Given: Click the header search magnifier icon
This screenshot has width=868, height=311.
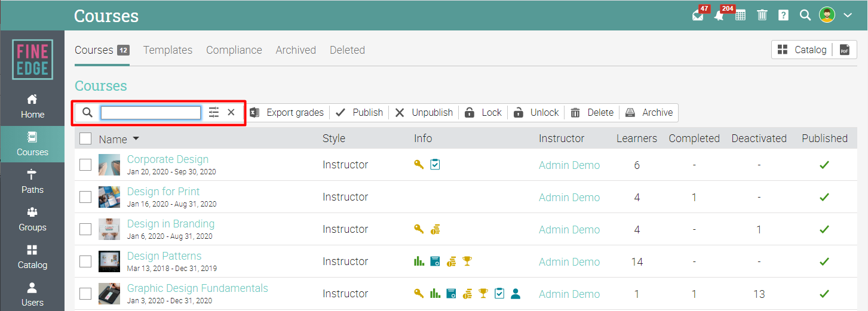Looking at the screenshot, I should pos(805,16).
